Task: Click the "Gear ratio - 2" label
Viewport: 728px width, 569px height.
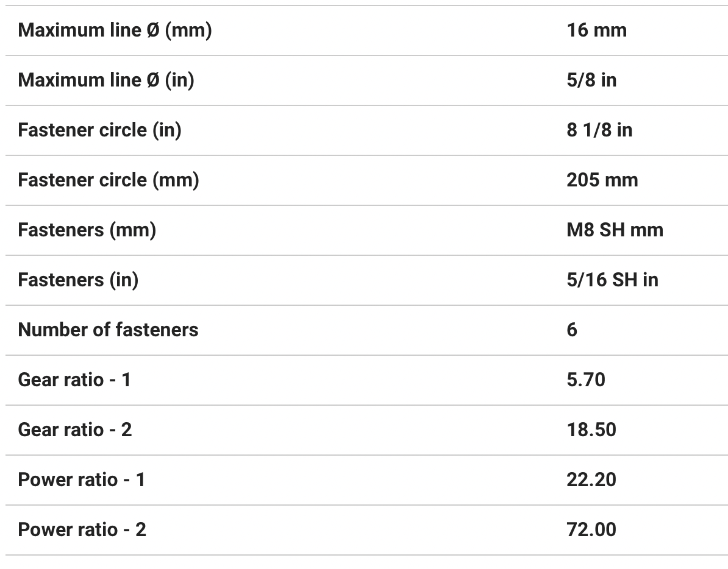Action: 75,429
